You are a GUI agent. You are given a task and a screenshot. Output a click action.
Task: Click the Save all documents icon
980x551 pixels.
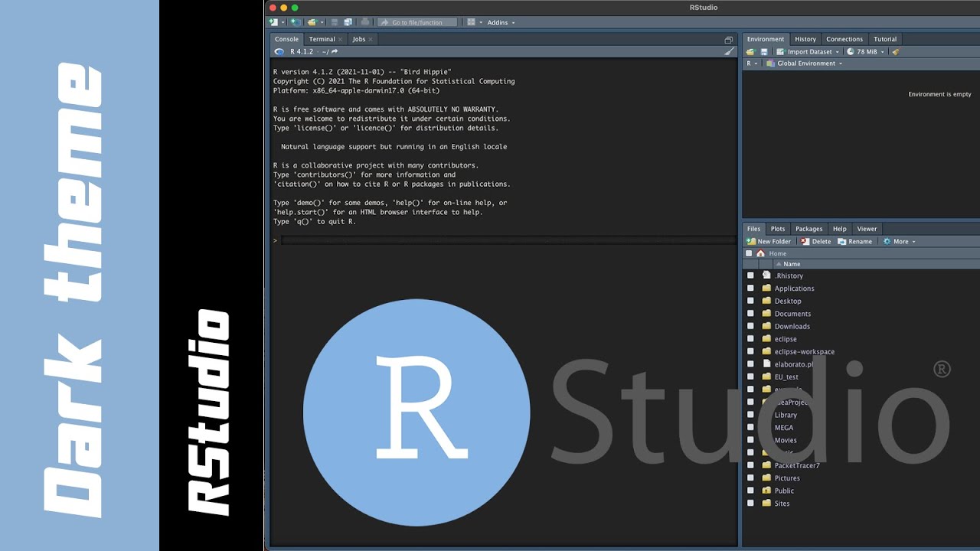[x=348, y=22]
